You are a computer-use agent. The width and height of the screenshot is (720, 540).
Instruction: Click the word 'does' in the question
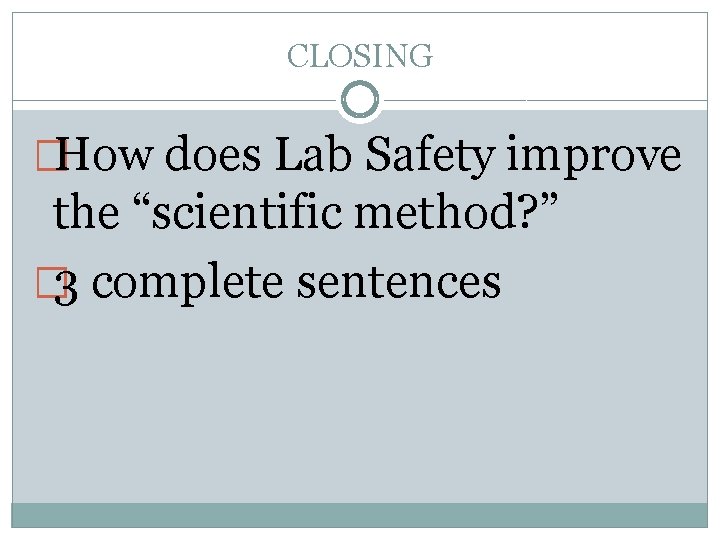click(x=213, y=154)
